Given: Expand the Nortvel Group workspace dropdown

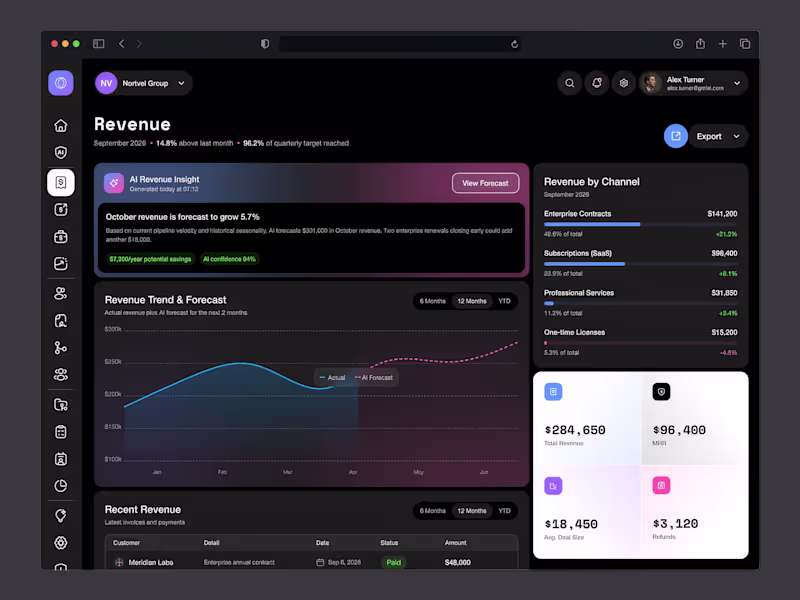Looking at the screenshot, I should pyautogui.click(x=181, y=83).
